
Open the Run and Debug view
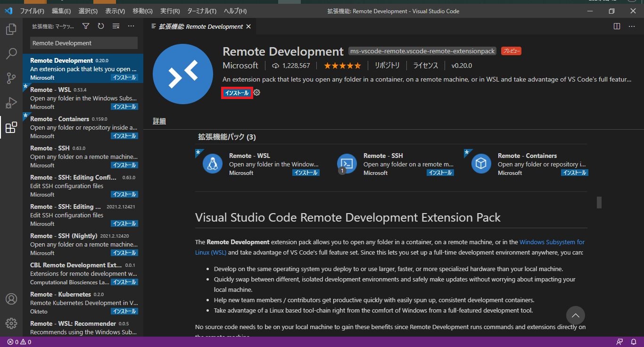click(11, 103)
